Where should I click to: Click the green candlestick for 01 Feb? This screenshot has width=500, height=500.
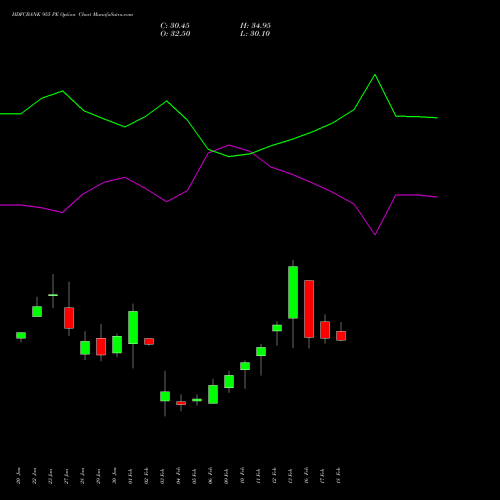click(133, 327)
